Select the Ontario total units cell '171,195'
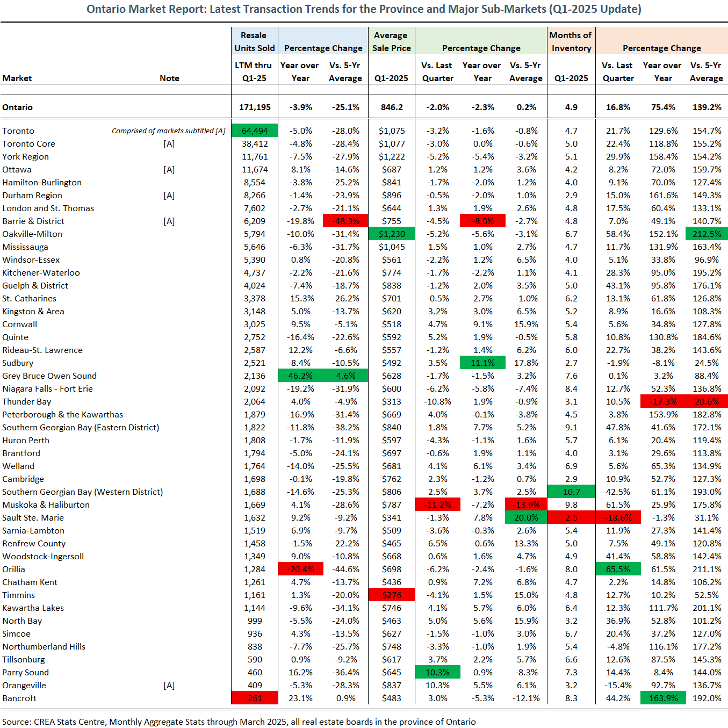 (255, 107)
